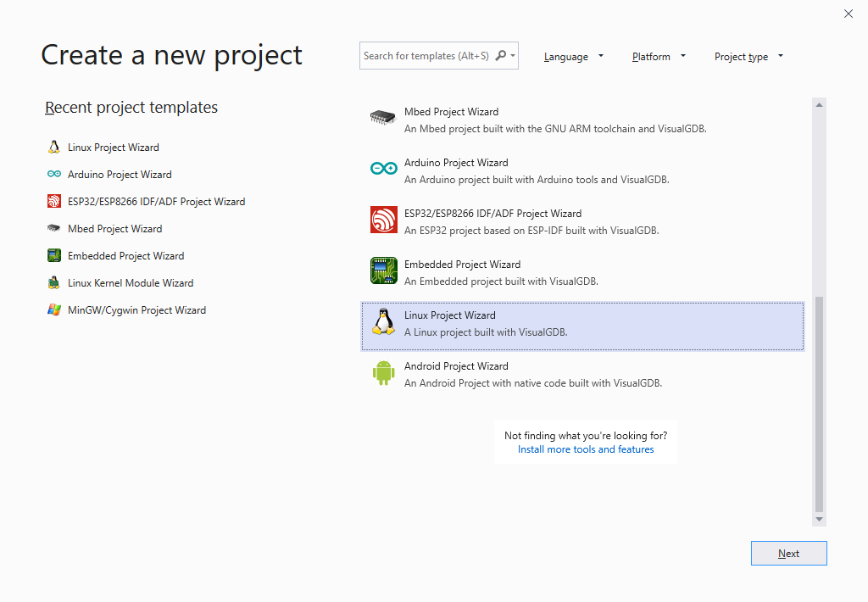Click the template list scrollbar thumb
This screenshot has height=602, width=868.
(820, 404)
